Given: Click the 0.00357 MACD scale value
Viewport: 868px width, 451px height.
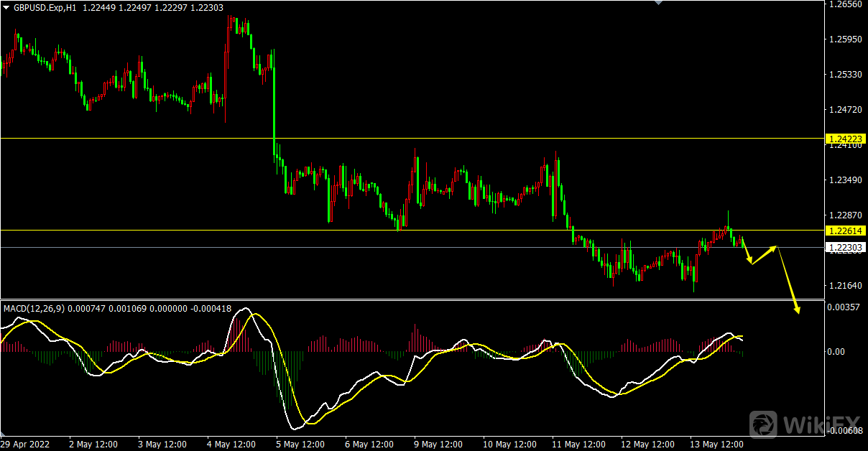Looking at the screenshot, I should tap(845, 307).
